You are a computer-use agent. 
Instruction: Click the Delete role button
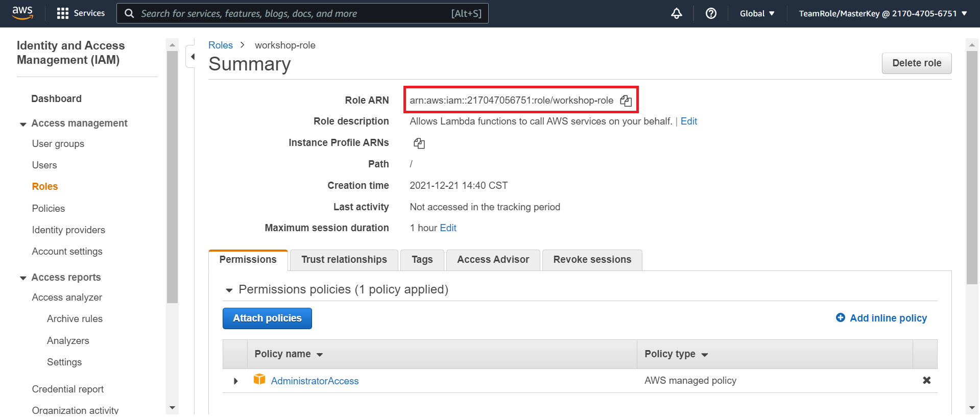(917, 63)
